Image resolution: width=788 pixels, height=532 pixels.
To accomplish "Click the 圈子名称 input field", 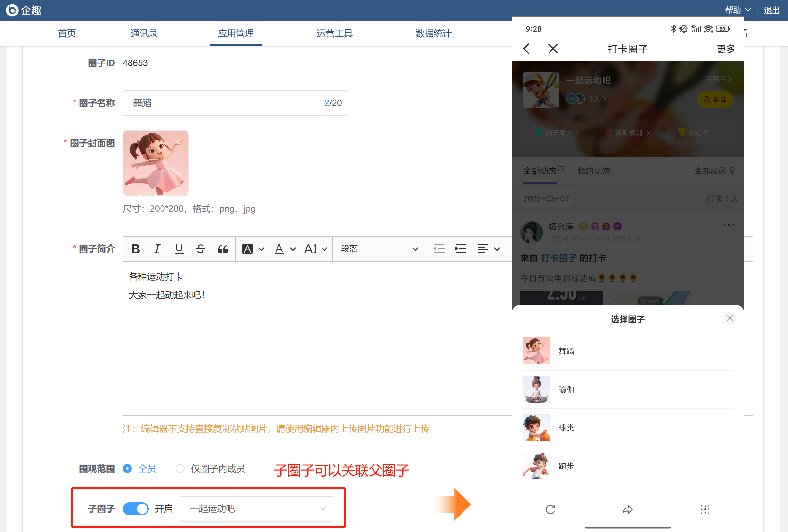I will 224,103.
